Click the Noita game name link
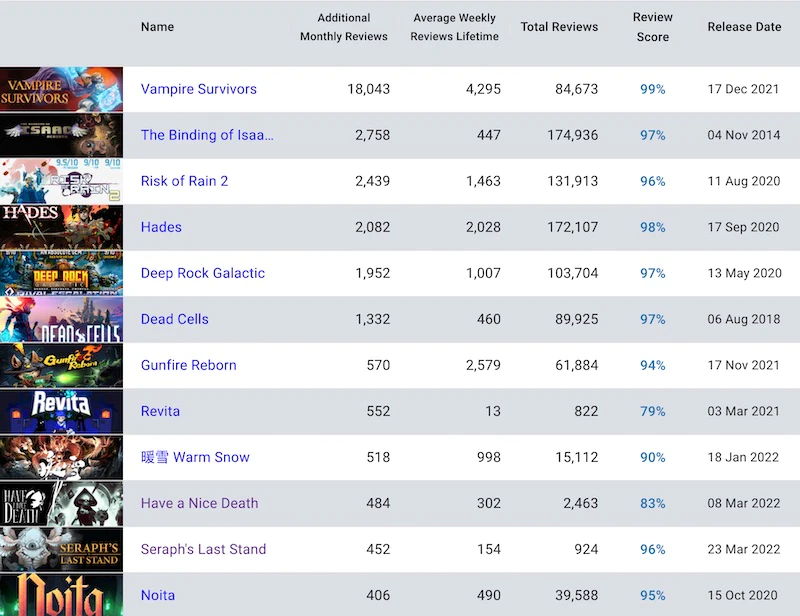The image size is (800, 616). 158,595
